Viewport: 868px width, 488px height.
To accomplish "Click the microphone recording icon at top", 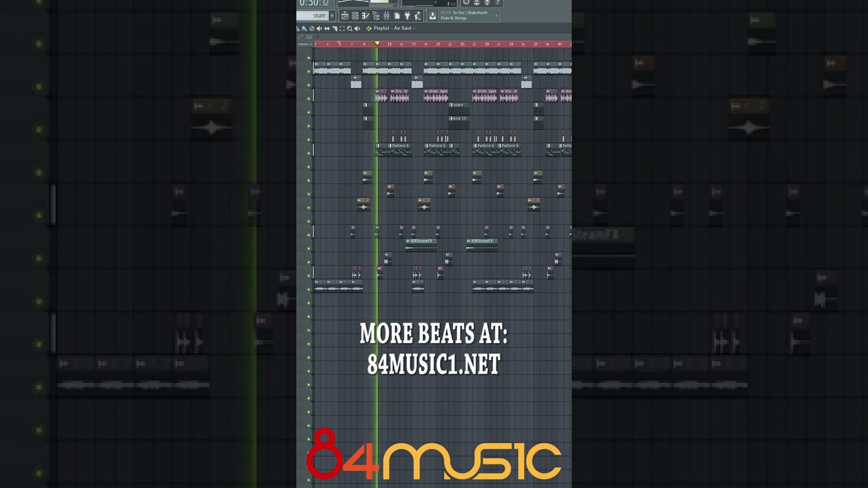I will [x=487, y=3].
